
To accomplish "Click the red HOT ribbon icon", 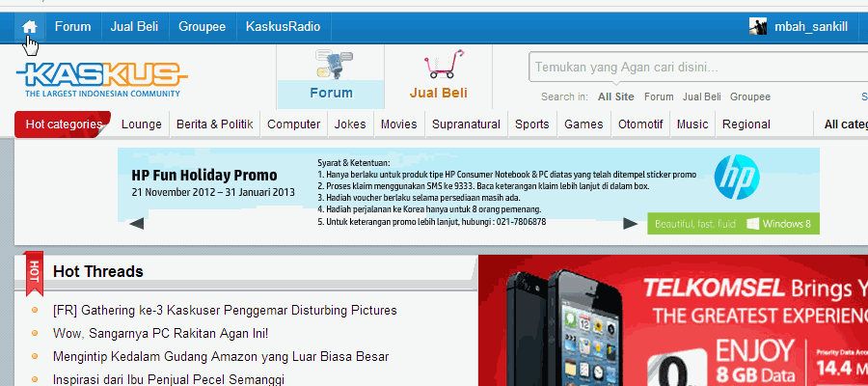I will click(34, 273).
